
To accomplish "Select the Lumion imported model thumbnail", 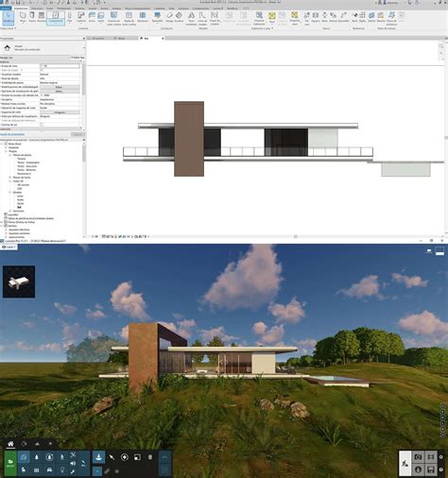I will point(19,282).
